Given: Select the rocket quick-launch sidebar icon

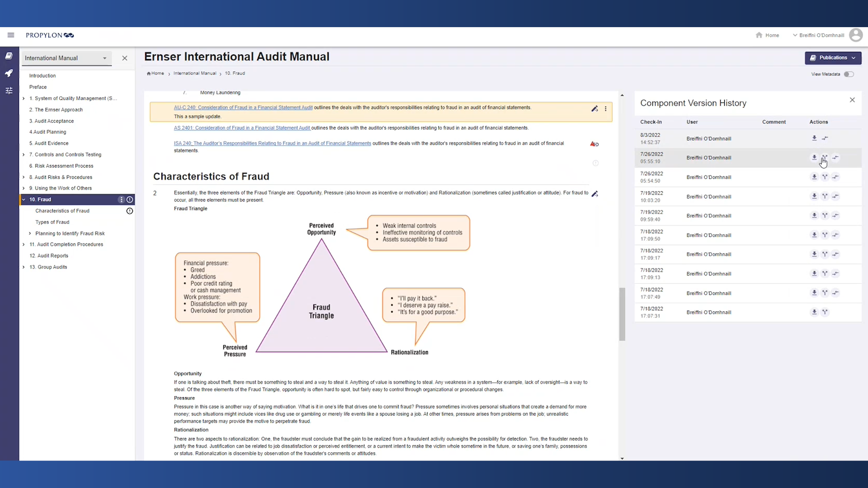Looking at the screenshot, I should [9, 73].
